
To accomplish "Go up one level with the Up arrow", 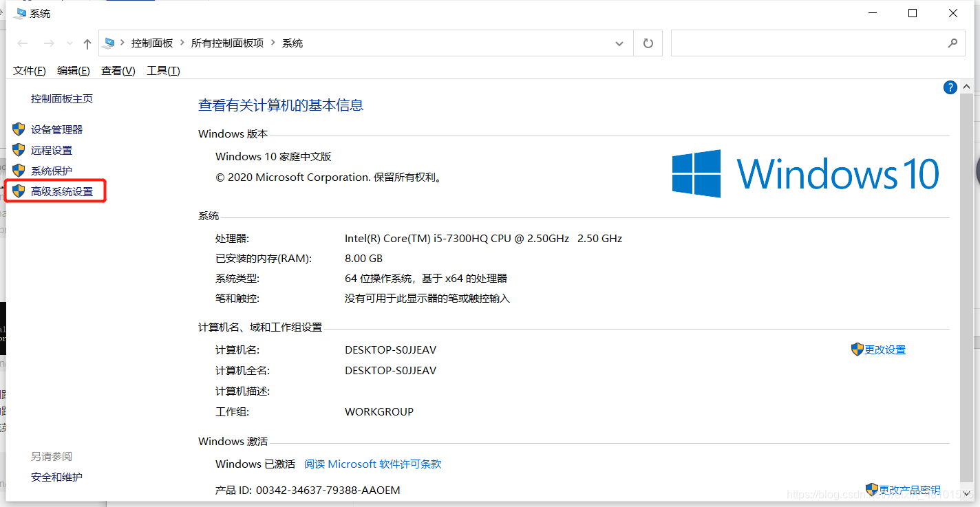I will [87, 43].
